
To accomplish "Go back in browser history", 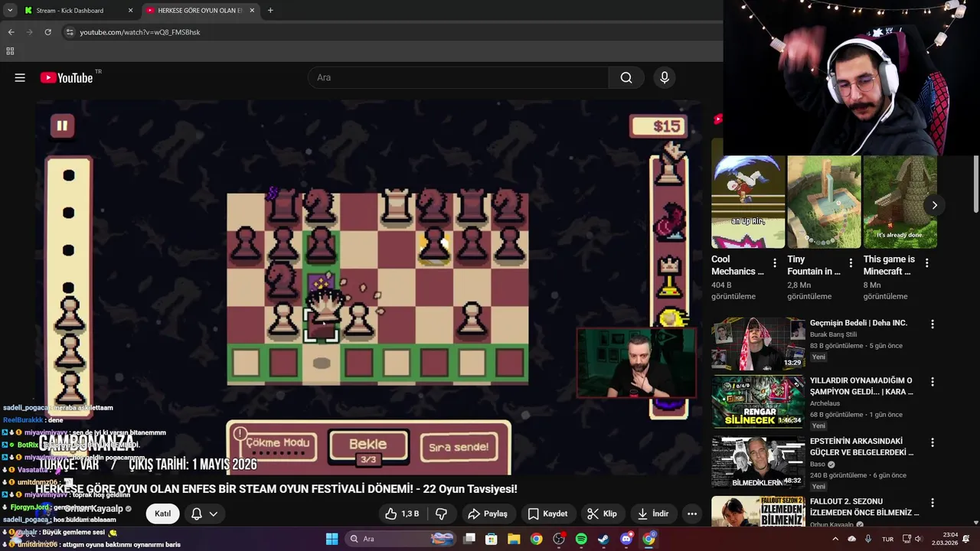I will click(x=11, y=32).
